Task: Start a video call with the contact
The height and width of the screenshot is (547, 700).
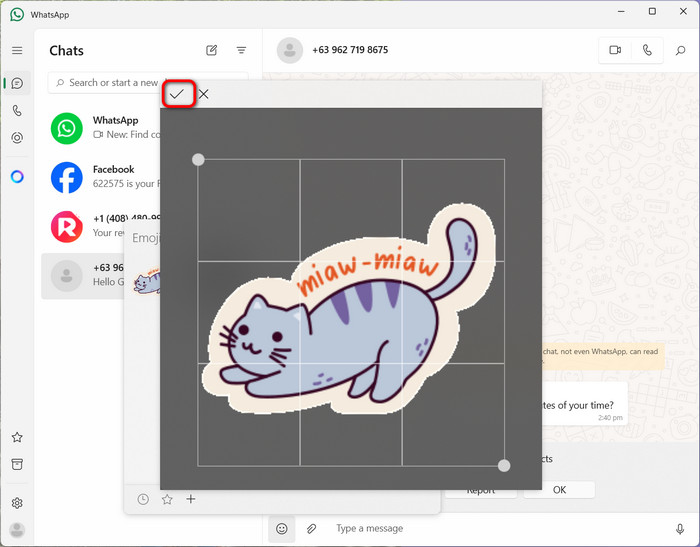Action: coord(615,50)
